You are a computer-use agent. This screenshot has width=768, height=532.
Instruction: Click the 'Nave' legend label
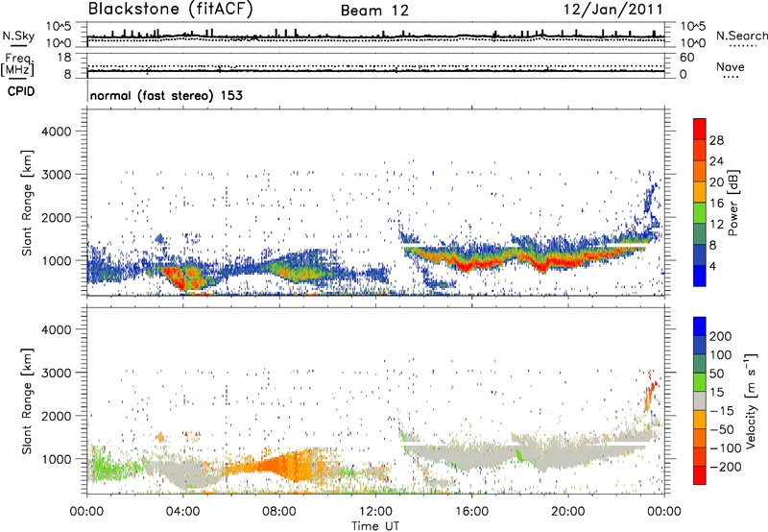(731, 66)
